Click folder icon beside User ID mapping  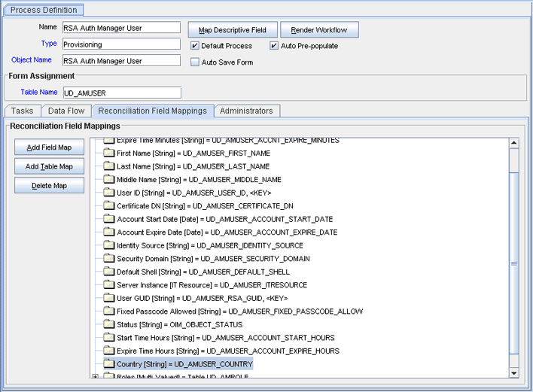(x=108, y=193)
